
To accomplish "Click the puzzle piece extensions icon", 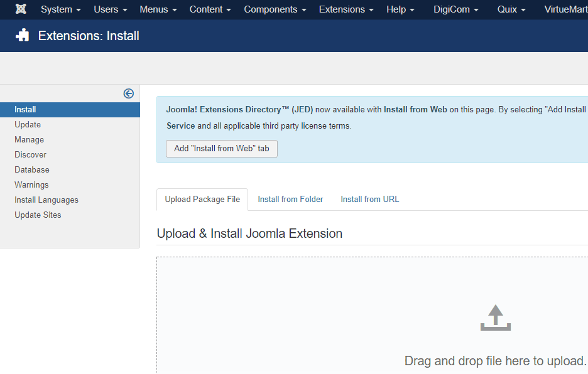I will click(23, 36).
